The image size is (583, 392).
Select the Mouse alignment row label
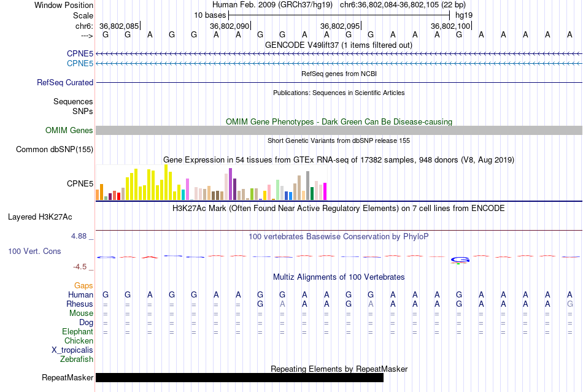pyautogui.click(x=81, y=313)
